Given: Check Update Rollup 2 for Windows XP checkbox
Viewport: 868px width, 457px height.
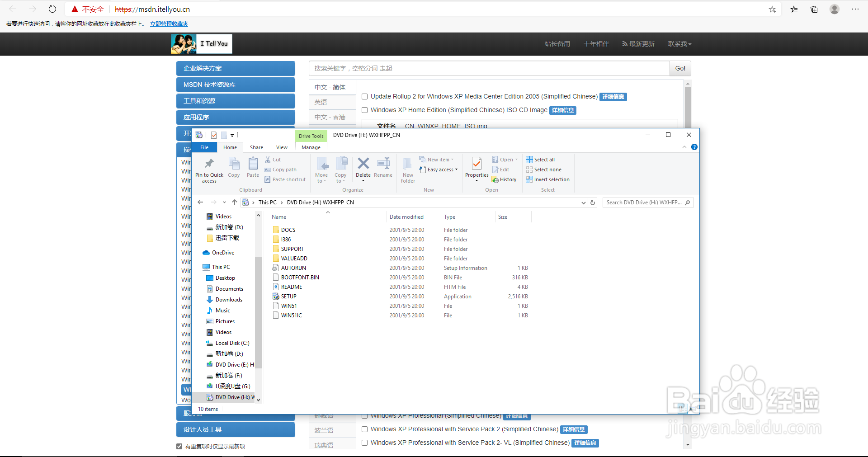Looking at the screenshot, I should pyautogui.click(x=364, y=97).
